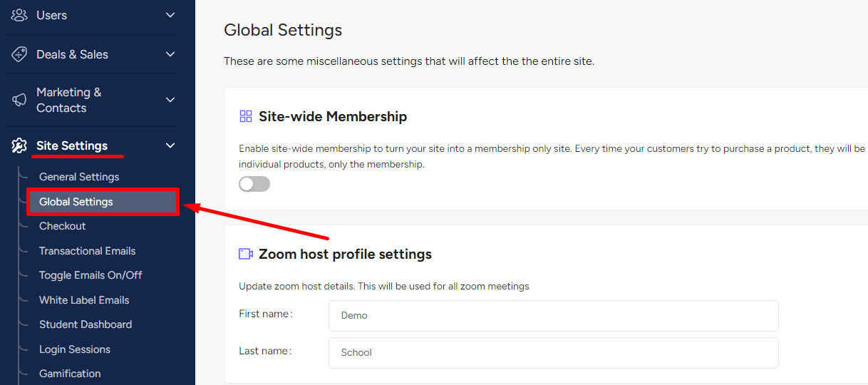This screenshot has width=868, height=385.
Task: Expand the Deals & Sales chevron
Action: coord(170,54)
